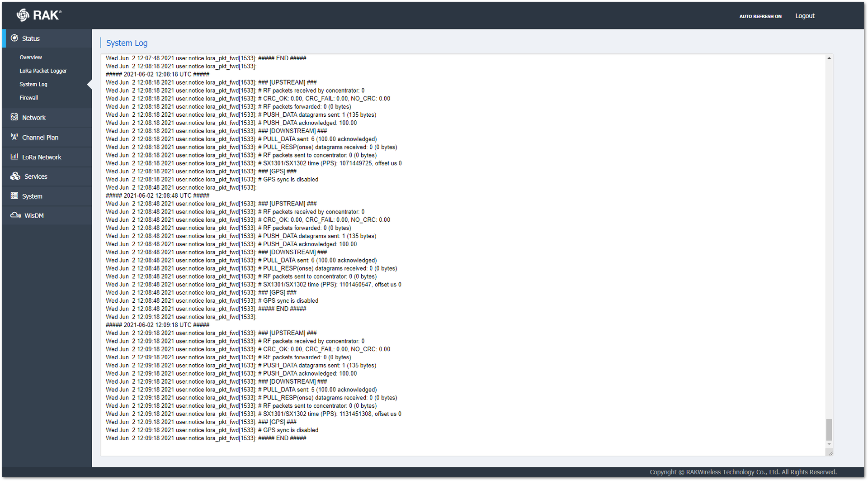
Task: Click log line with PPS time 1071449725
Action: (254, 163)
